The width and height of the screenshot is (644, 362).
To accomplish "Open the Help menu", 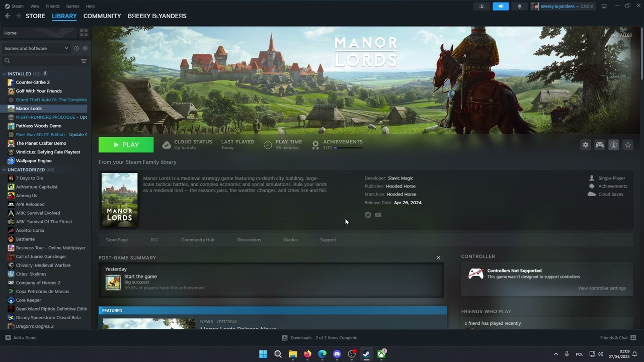I will [90, 6].
